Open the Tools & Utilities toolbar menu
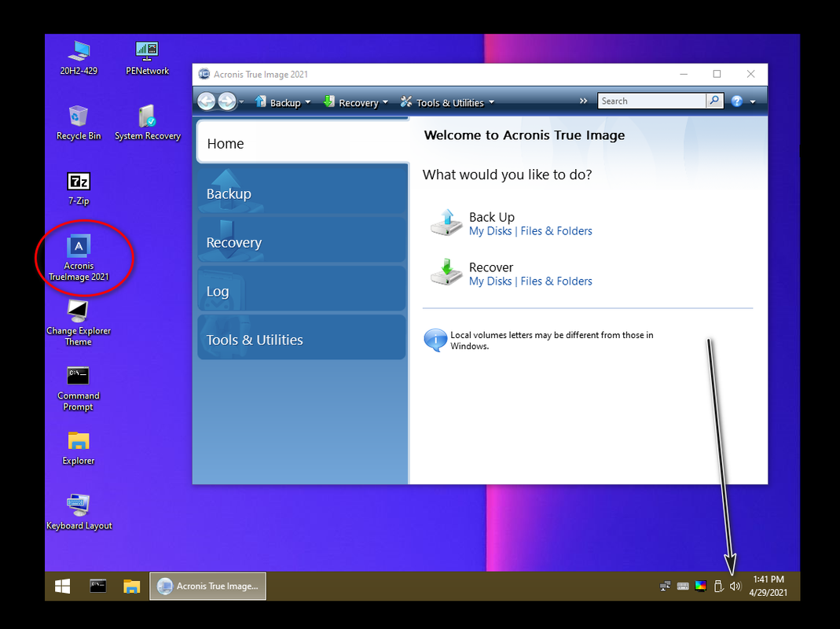This screenshot has height=629, width=840. pos(447,102)
